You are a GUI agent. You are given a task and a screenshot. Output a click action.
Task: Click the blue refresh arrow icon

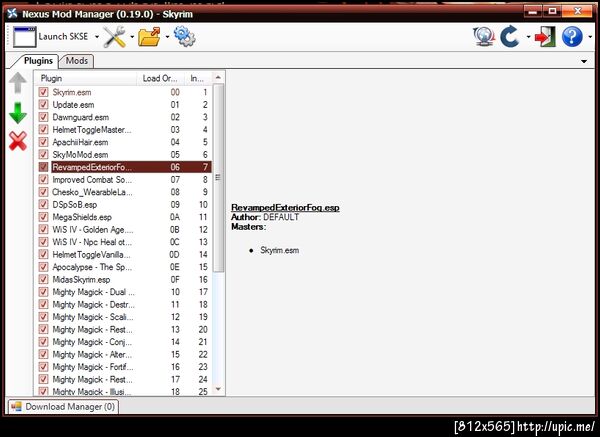pos(510,37)
